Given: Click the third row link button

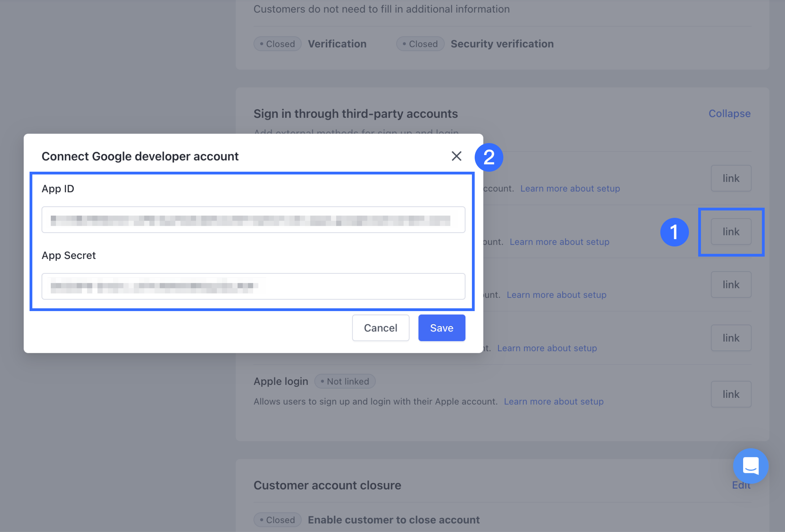Looking at the screenshot, I should point(731,285).
